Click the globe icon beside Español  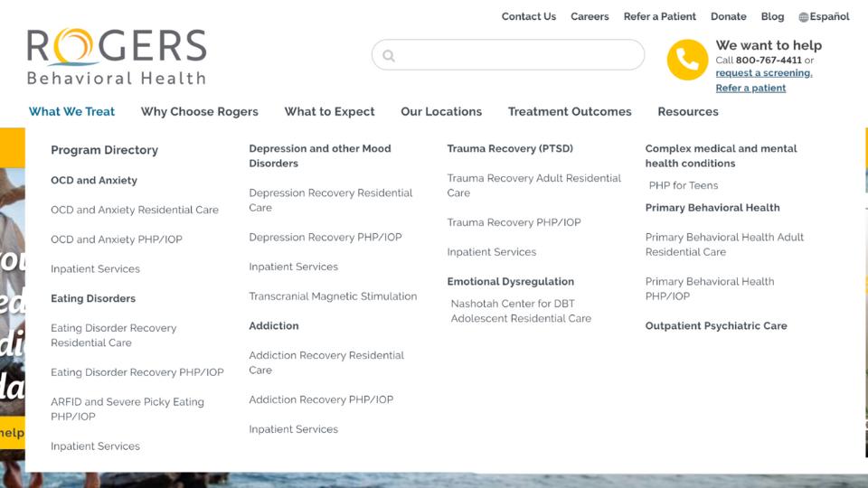pos(803,17)
